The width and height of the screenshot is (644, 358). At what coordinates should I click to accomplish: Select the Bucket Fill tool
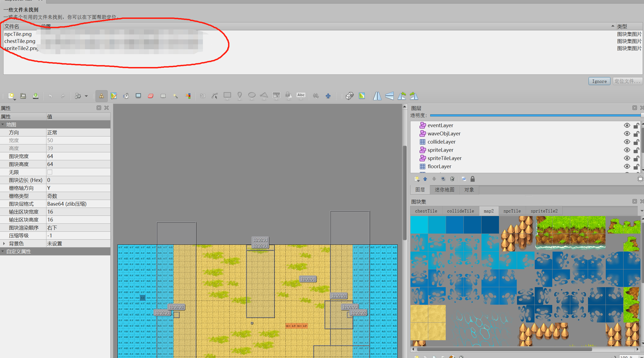pyautogui.click(x=126, y=96)
